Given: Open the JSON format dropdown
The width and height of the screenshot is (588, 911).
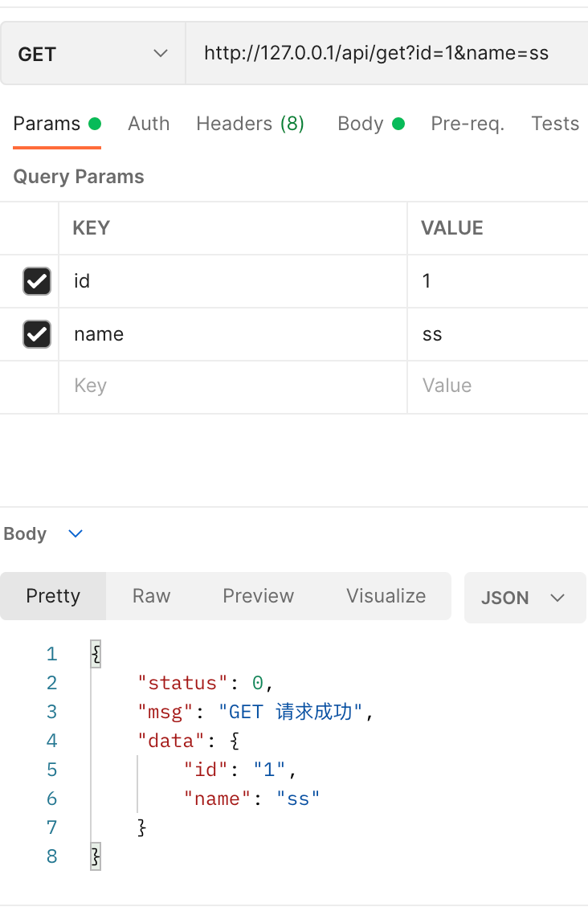Looking at the screenshot, I should point(525,598).
